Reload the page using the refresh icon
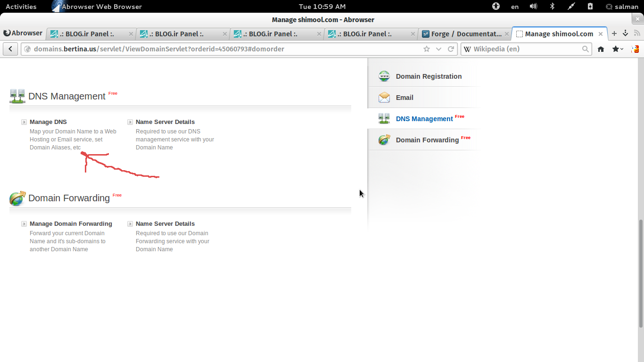 (x=451, y=49)
